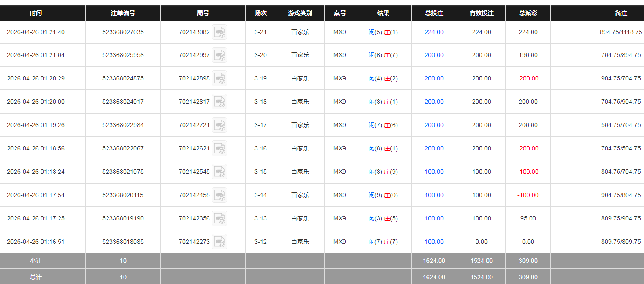Click the blue 224.00 total bet amount
Screen dimensions: 644x284
(434, 32)
